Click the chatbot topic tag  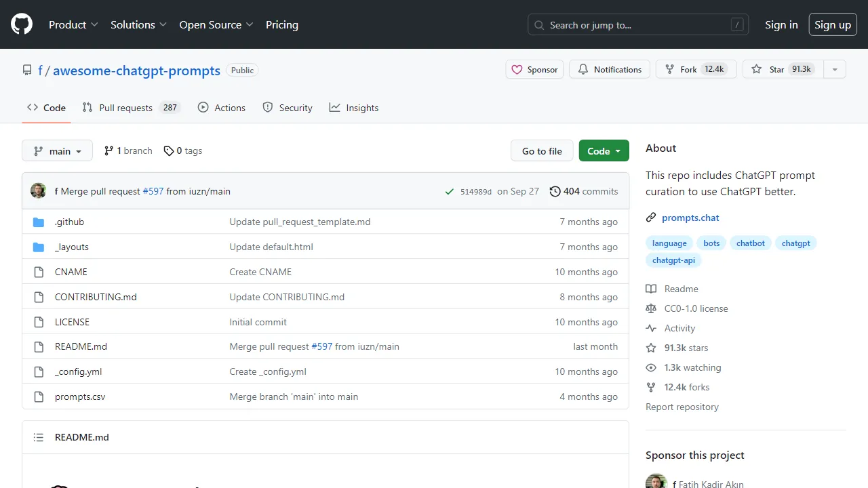(751, 243)
